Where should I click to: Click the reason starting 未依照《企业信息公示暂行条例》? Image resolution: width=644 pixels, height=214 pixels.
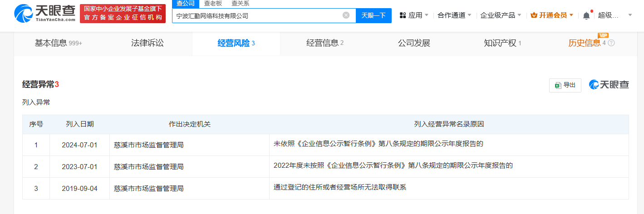click(x=379, y=144)
